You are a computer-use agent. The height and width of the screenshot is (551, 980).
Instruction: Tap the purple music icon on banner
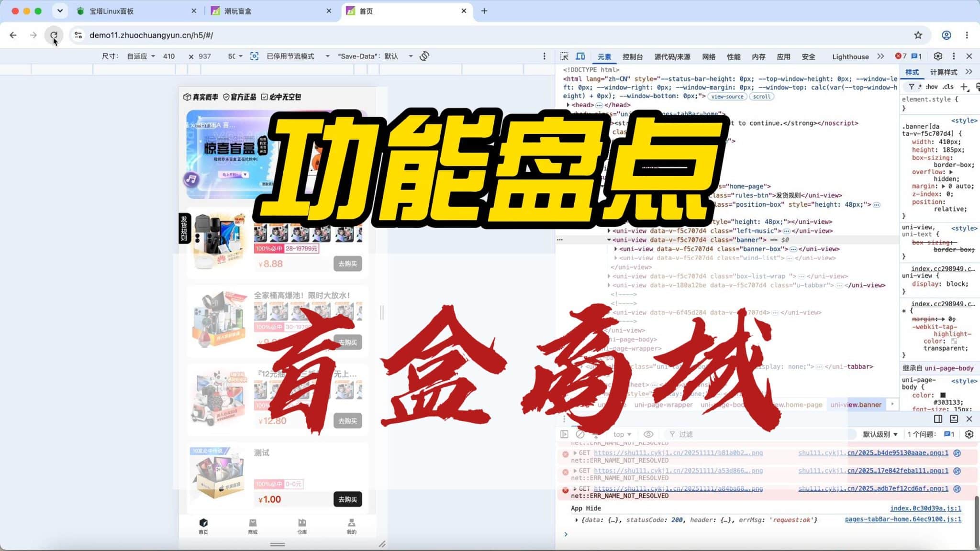coord(191,179)
